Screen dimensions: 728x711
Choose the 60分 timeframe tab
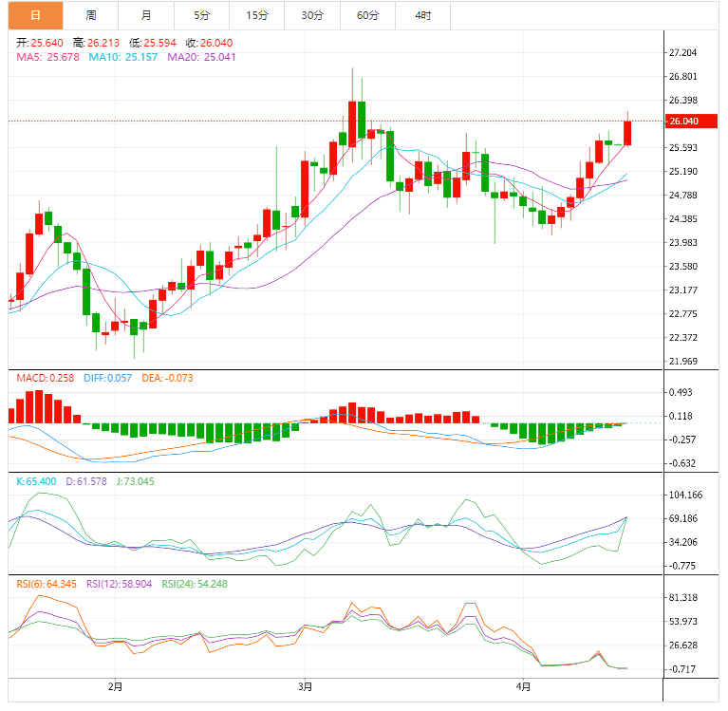pos(367,15)
